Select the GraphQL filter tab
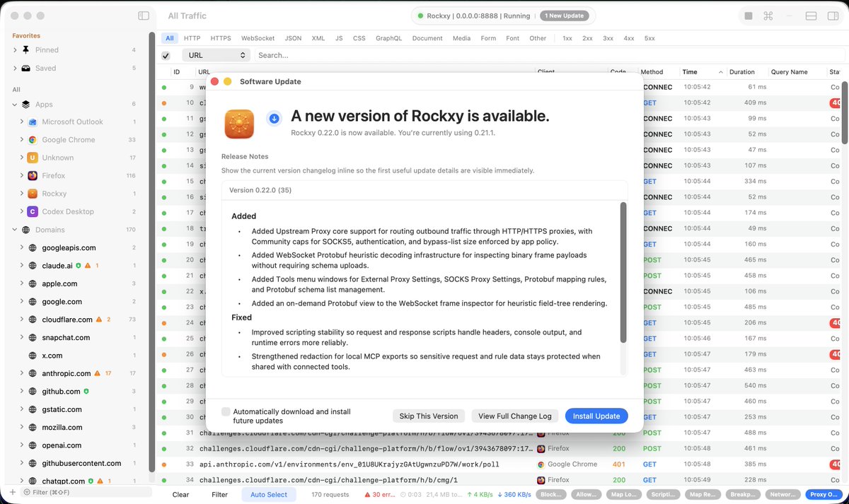849x504 pixels. point(389,38)
